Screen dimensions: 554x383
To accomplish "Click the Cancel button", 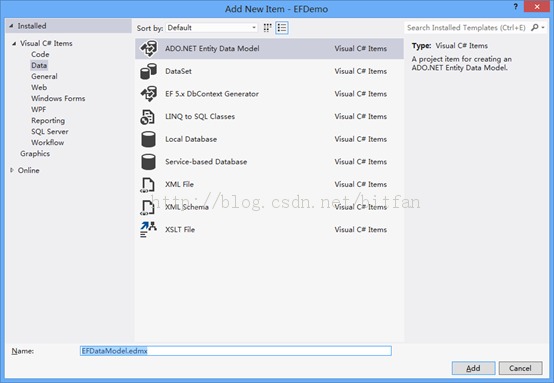I will click(x=520, y=368).
